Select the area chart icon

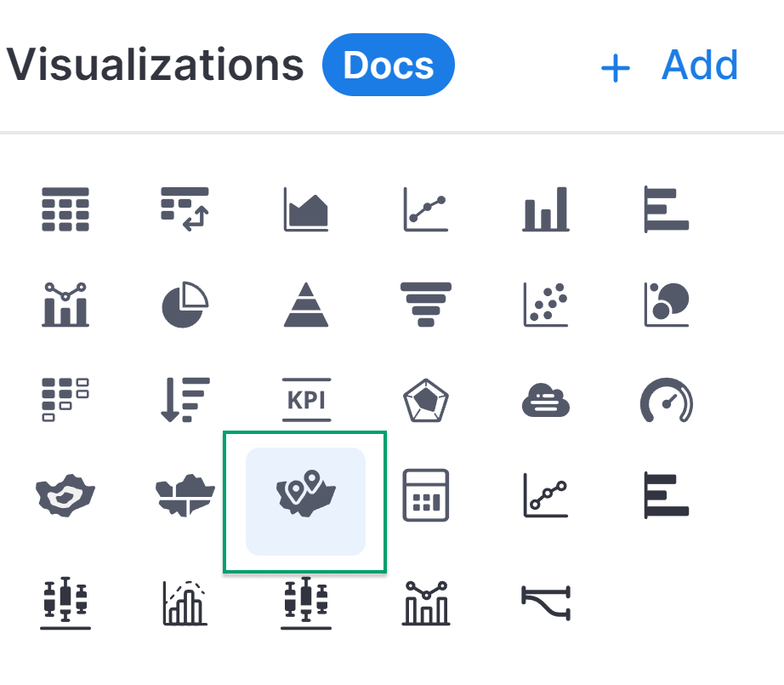tap(306, 209)
